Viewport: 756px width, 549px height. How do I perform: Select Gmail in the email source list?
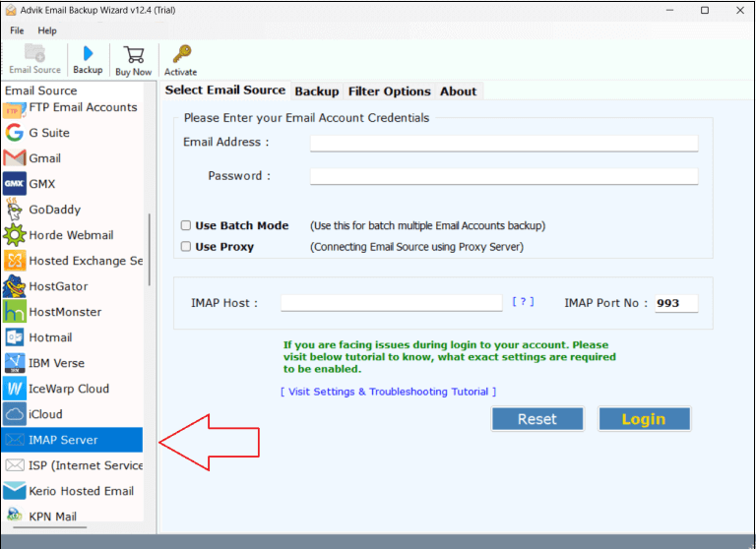pyautogui.click(x=44, y=158)
